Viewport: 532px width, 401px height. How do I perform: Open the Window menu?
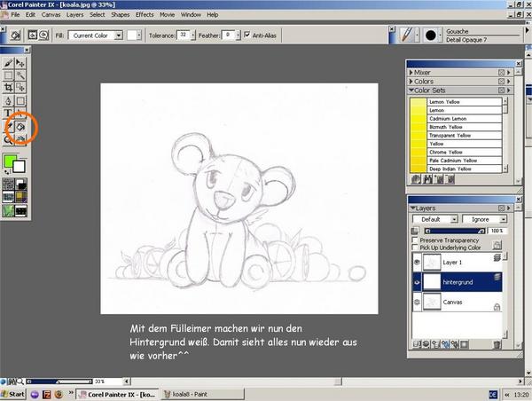(x=191, y=14)
